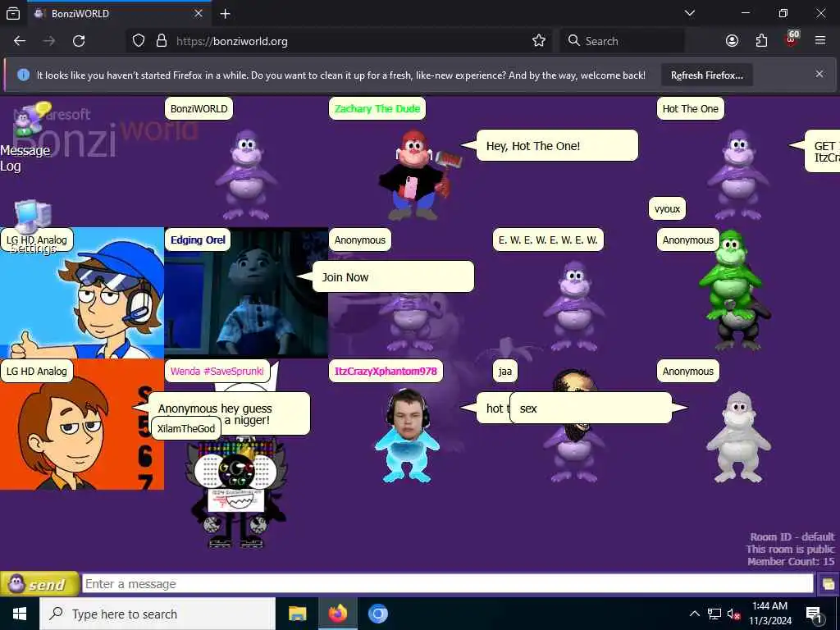
Task: Click the Member Count: 15 text
Action: click(792, 561)
